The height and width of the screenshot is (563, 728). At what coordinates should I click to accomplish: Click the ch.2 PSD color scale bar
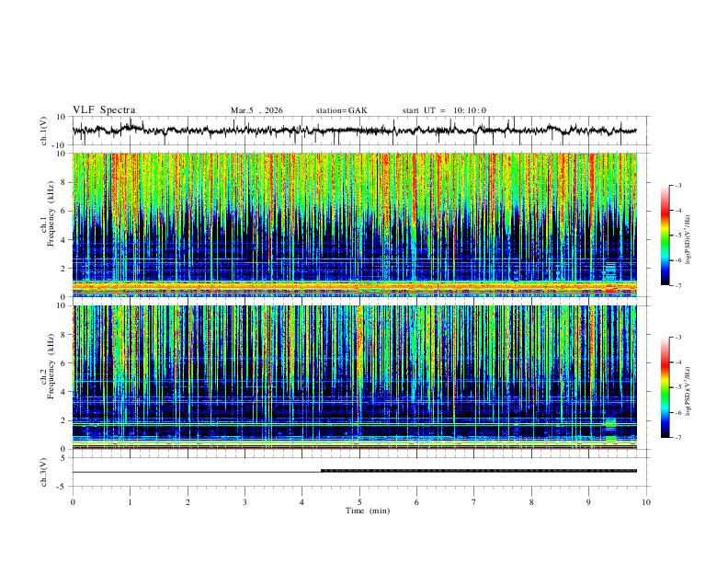[665, 387]
